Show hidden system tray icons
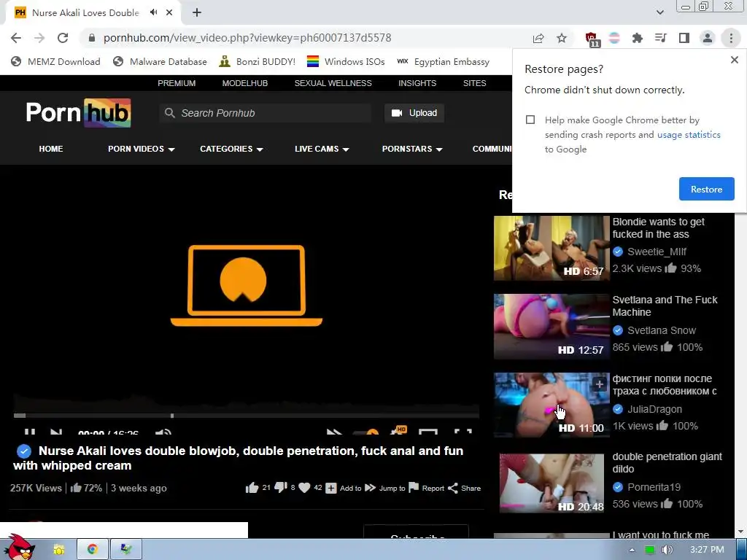747x560 pixels. pyautogui.click(x=632, y=550)
